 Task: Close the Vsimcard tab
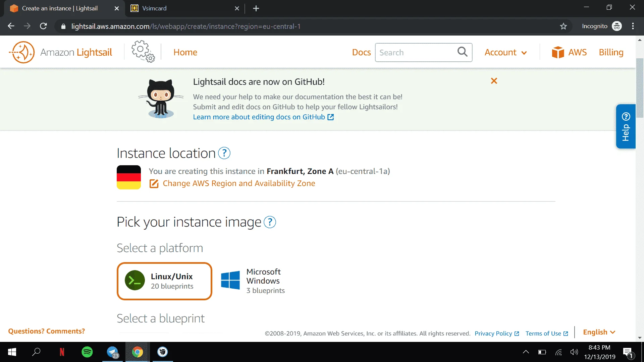click(x=237, y=8)
